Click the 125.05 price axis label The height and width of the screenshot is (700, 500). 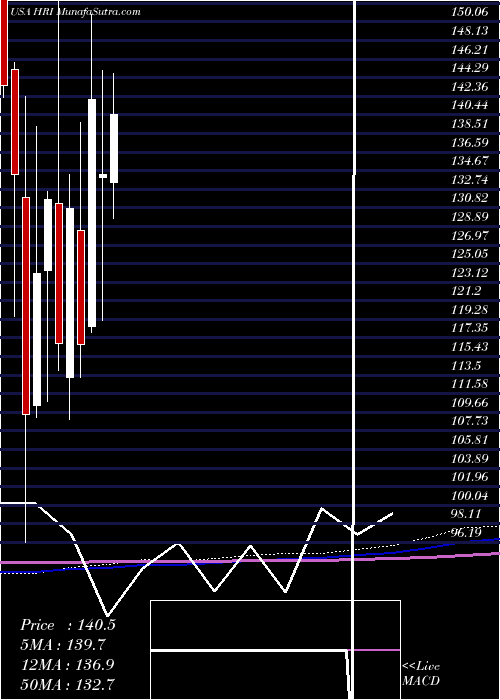point(469,254)
